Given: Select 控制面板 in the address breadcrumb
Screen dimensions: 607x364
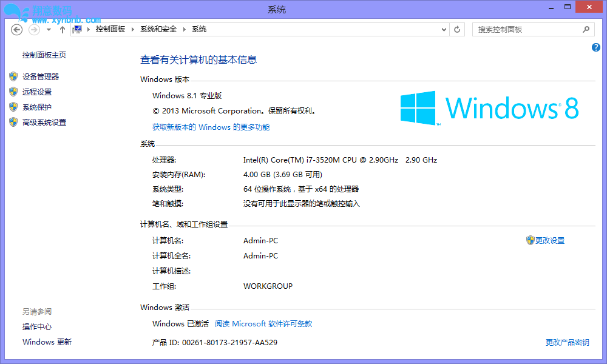Looking at the screenshot, I should [110, 29].
